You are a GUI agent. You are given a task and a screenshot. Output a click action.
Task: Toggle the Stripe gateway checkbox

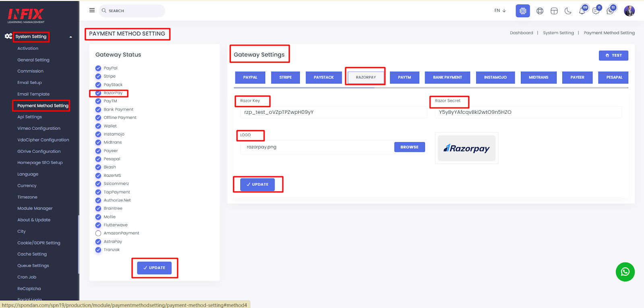tap(98, 76)
